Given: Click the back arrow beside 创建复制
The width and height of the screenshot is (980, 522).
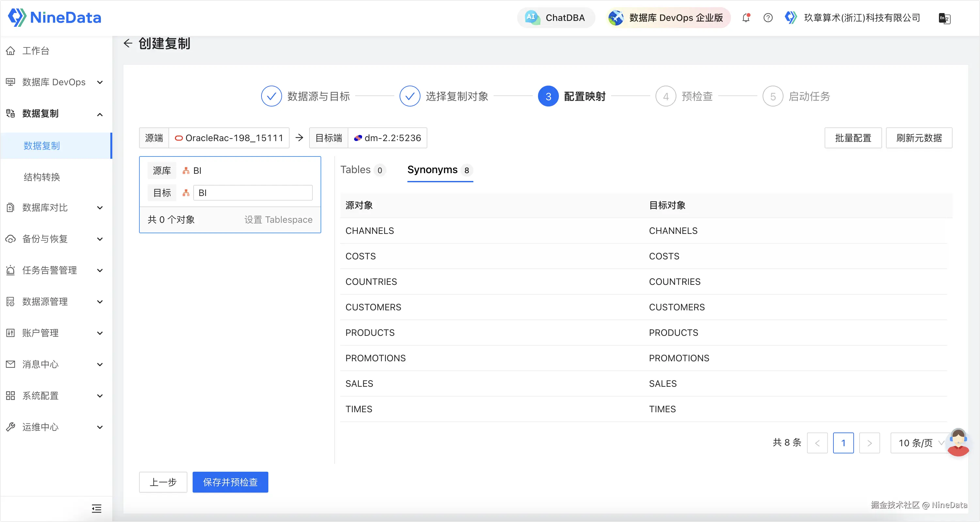Looking at the screenshot, I should tap(128, 43).
